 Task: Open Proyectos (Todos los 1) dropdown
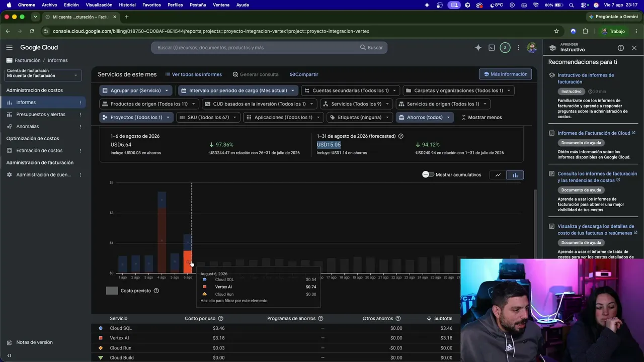pyautogui.click(x=136, y=118)
